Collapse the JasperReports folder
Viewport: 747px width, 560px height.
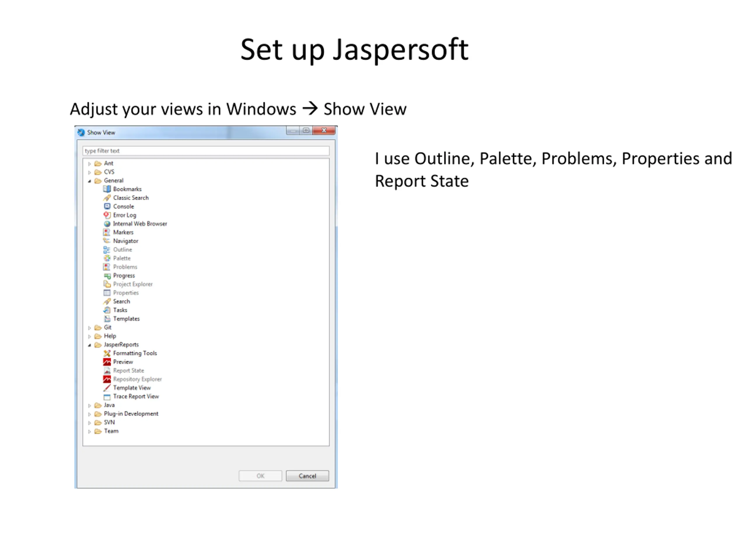point(90,345)
